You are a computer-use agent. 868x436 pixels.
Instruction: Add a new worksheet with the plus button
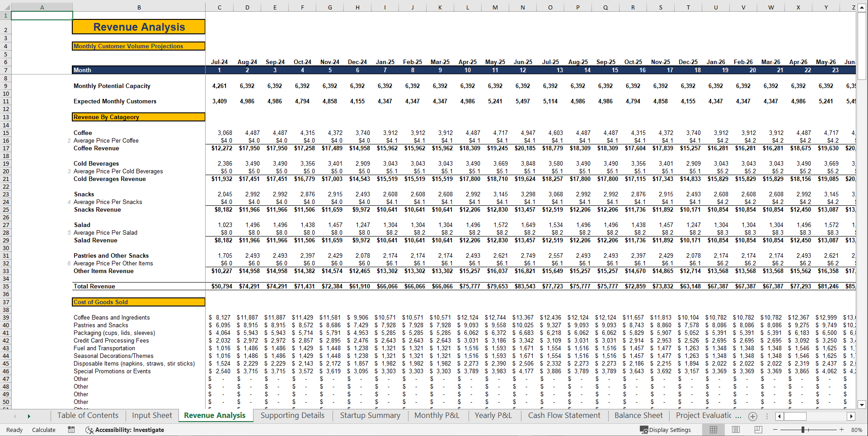tap(752, 416)
